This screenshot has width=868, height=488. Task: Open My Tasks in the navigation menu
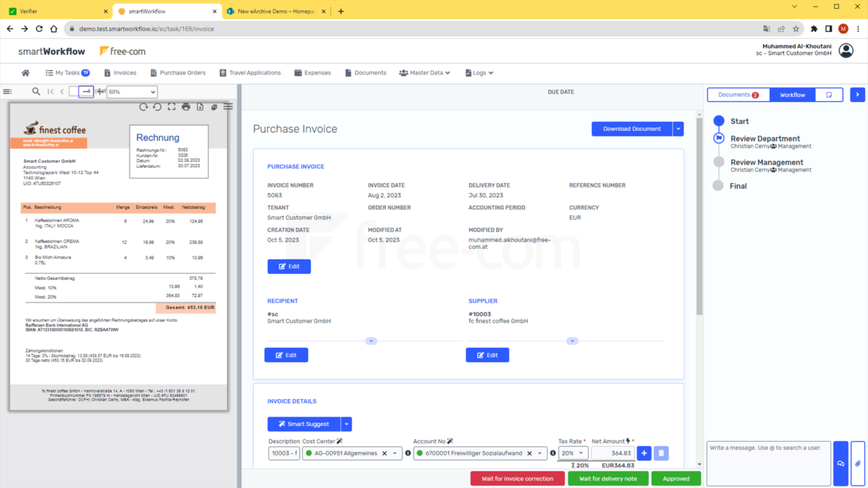(68, 72)
